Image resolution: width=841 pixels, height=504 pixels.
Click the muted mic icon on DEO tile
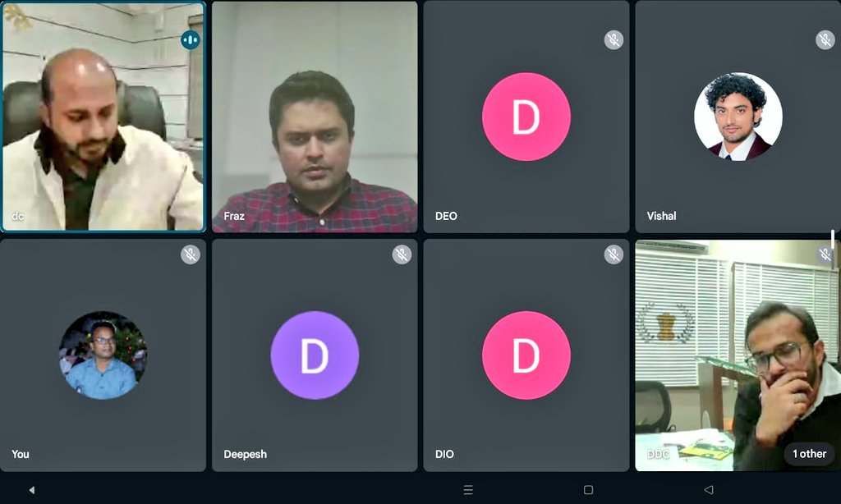pos(614,39)
